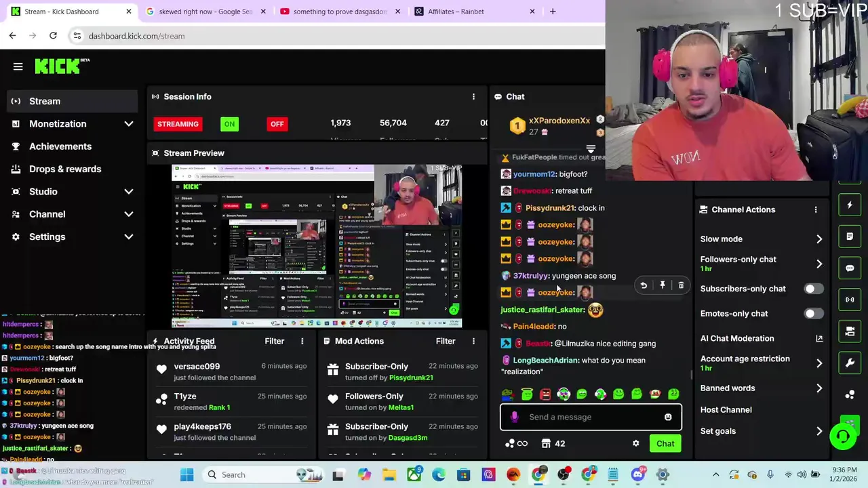Open AI Chat Moderation external link

(x=819, y=338)
